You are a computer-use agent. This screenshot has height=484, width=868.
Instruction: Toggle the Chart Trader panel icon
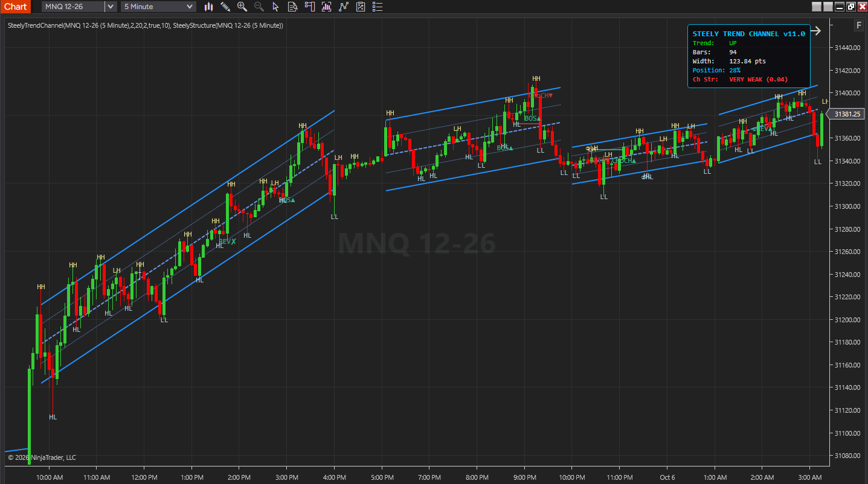(310, 7)
